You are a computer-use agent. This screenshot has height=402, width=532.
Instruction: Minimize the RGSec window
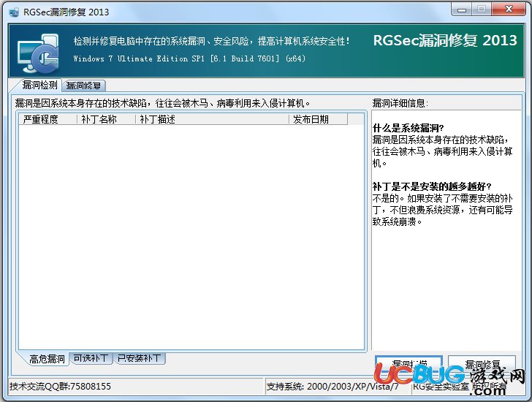coord(461,10)
